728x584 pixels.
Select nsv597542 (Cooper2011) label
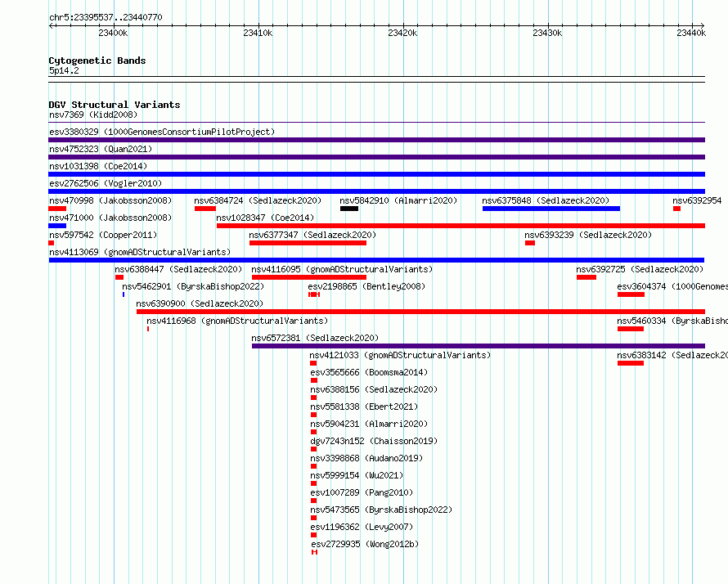(103, 235)
